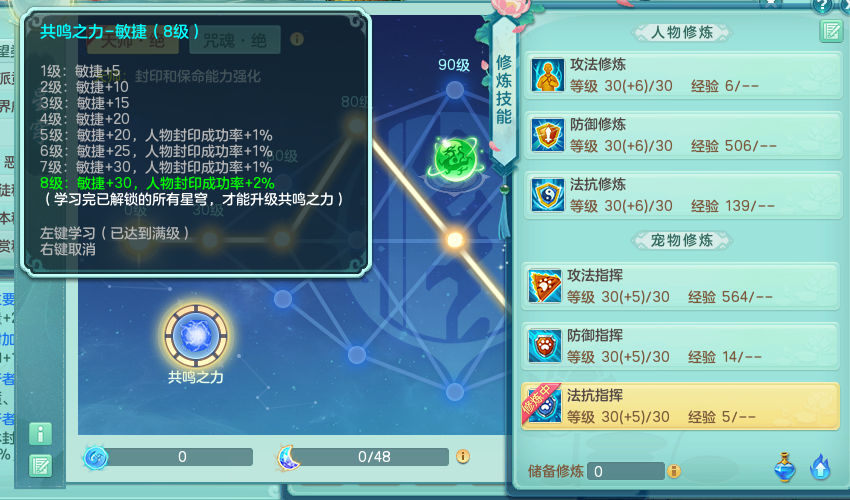The image size is (850, 500).
Task: Select the 法抗指挥 training row
Action: (x=680, y=406)
